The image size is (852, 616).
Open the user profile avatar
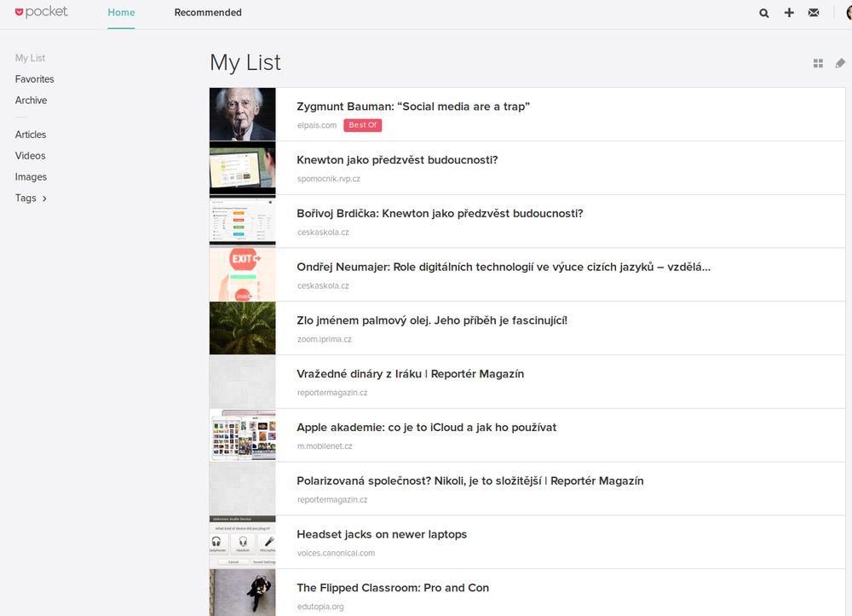click(849, 13)
